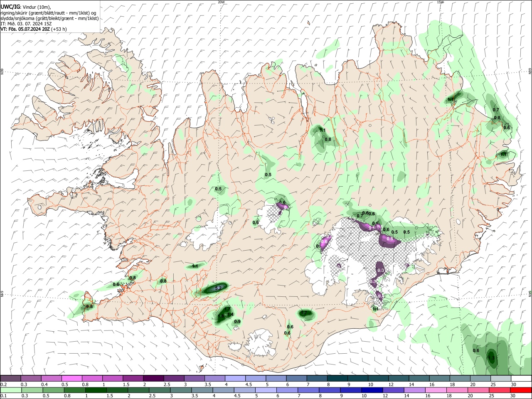Click the '20W' longitude label on the top edge
This screenshot has height=399, width=532.
click(x=221, y=2)
